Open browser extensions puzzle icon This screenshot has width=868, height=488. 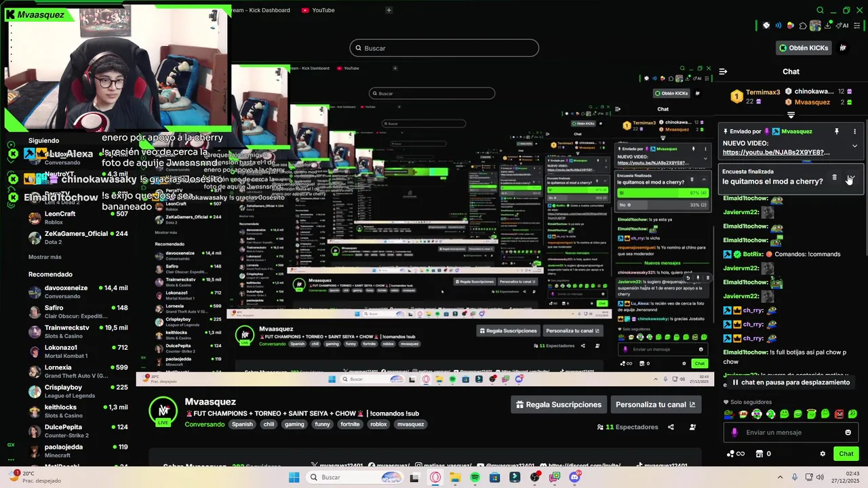(x=803, y=26)
